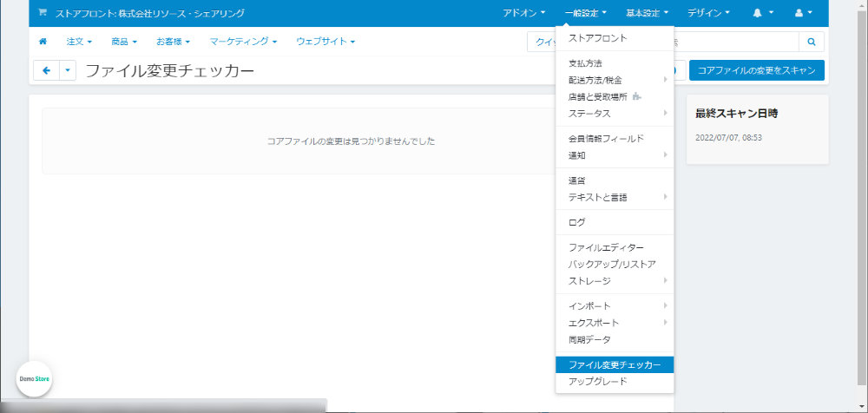Click the quick search magnifier button

[x=812, y=42]
